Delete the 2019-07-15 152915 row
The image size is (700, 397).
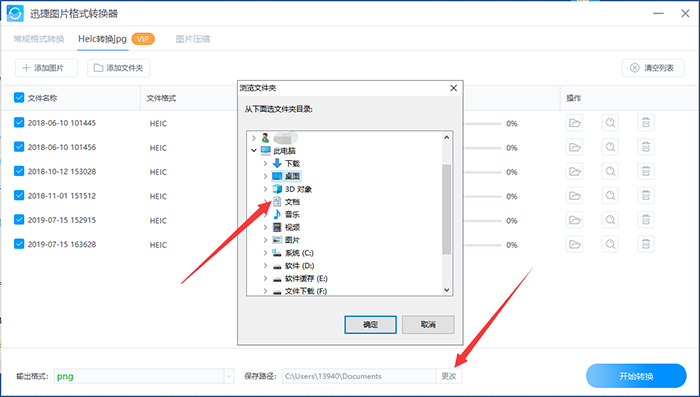pos(646,220)
